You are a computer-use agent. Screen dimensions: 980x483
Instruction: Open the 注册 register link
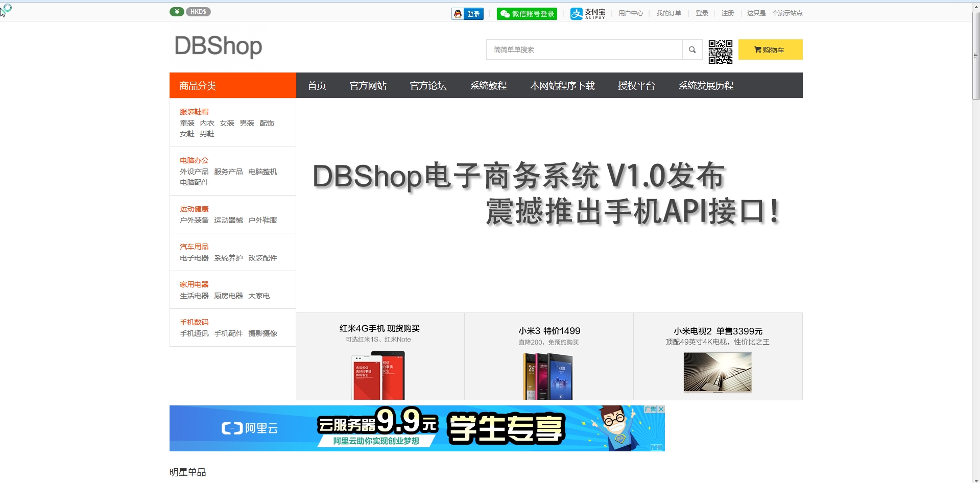(x=728, y=13)
